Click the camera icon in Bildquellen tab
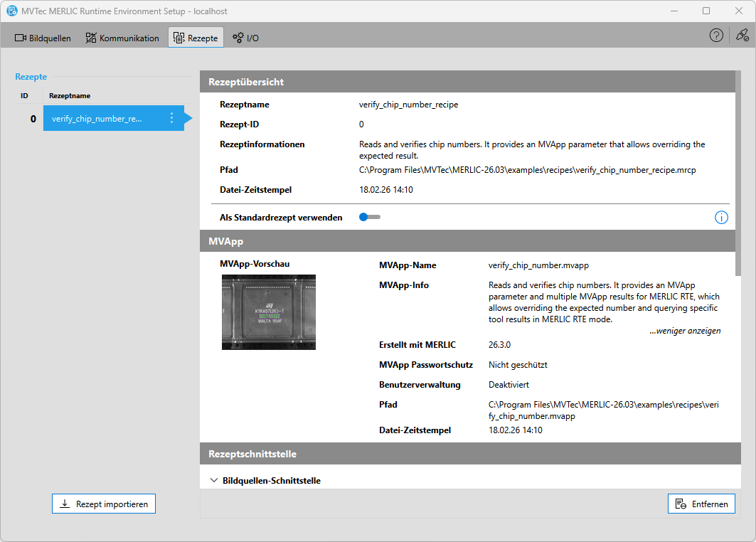Viewport: 756px width, 542px height. tap(21, 38)
